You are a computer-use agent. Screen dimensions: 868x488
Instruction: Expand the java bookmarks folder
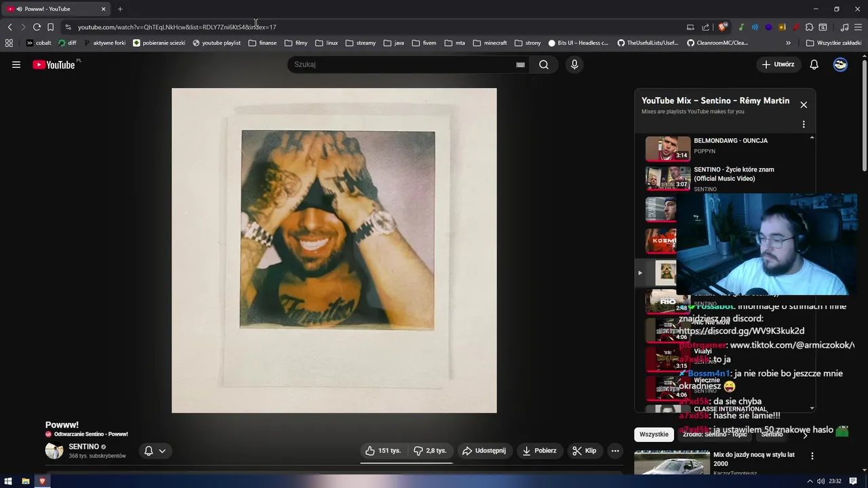coord(393,43)
